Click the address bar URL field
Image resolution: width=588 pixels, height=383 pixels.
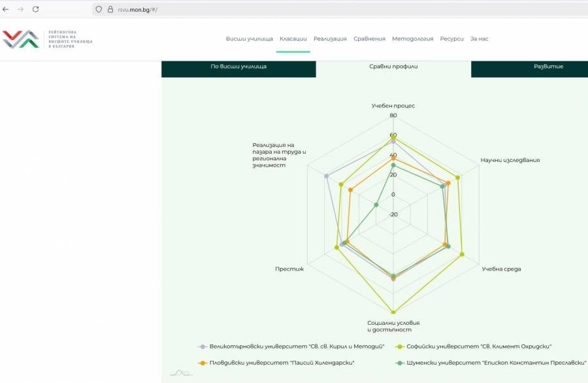pyautogui.click(x=261, y=9)
